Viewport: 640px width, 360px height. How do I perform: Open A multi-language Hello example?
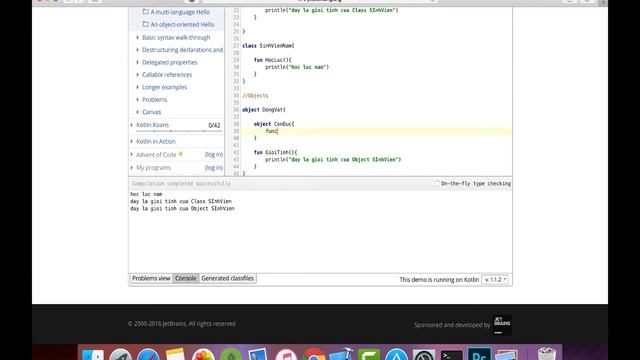click(x=180, y=12)
